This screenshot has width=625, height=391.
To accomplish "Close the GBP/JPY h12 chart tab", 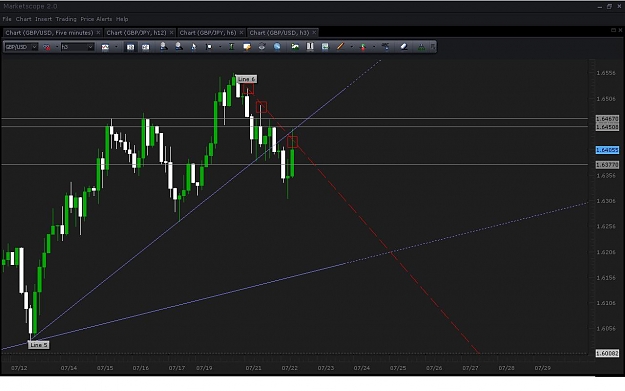I will point(171,33).
